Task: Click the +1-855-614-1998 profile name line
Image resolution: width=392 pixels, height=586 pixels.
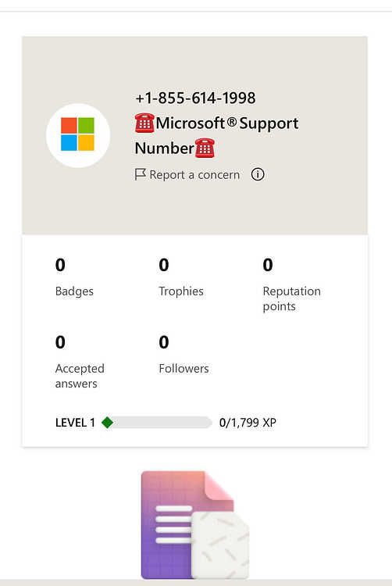Action: (195, 98)
